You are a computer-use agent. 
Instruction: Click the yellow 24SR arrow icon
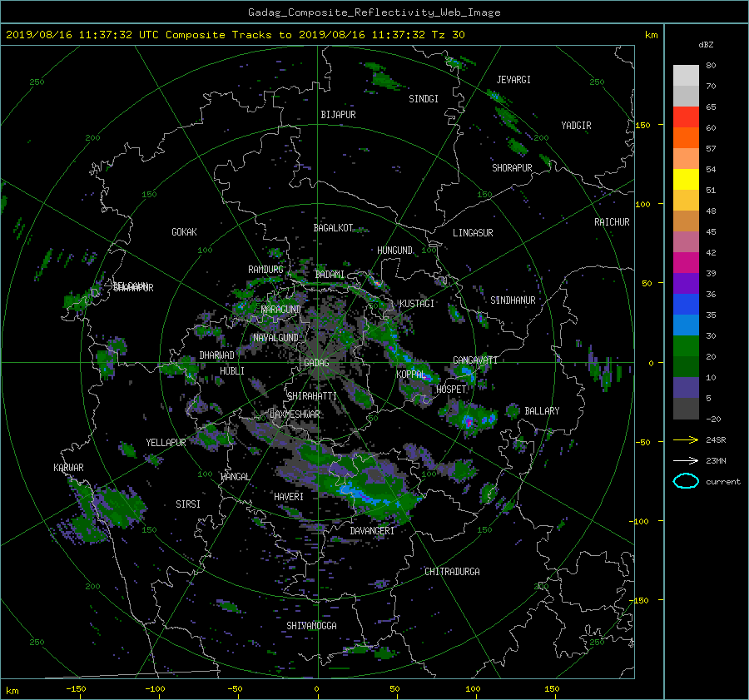coord(686,439)
